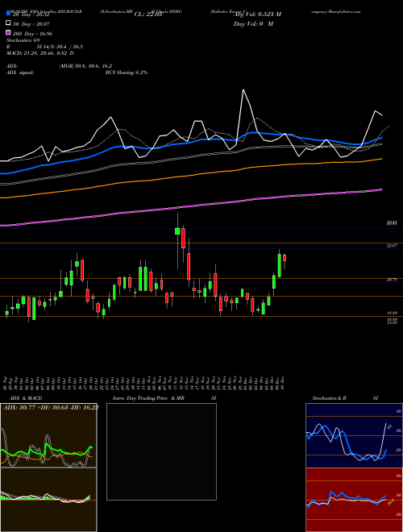403x532 pixels.
Task: Click the 'MACD: 21.28, 20.46, 0.82 D' line
Action: coord(40,53)
